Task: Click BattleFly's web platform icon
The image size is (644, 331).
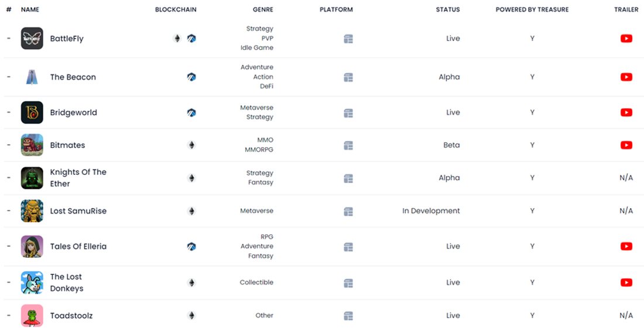Action: [x=348, y=39]
